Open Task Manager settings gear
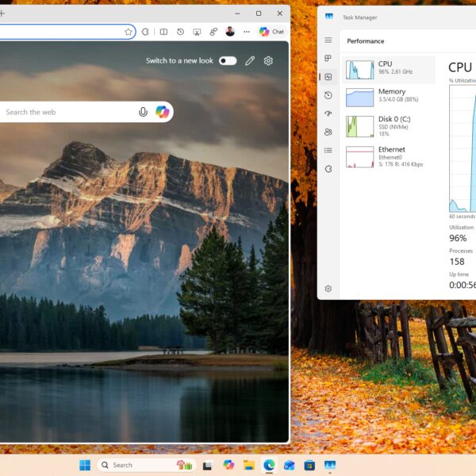This screenshot has width=476, height=476. (x=328, y=289)
